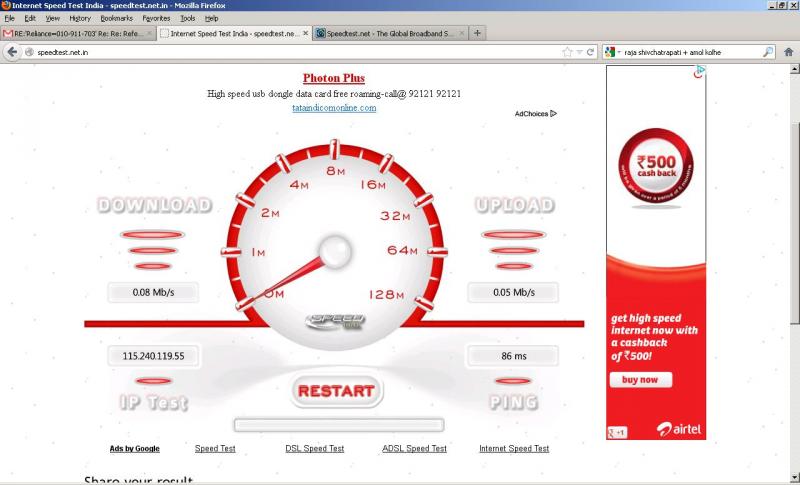Open the URL history dropdown arrow

click(580, 52)
